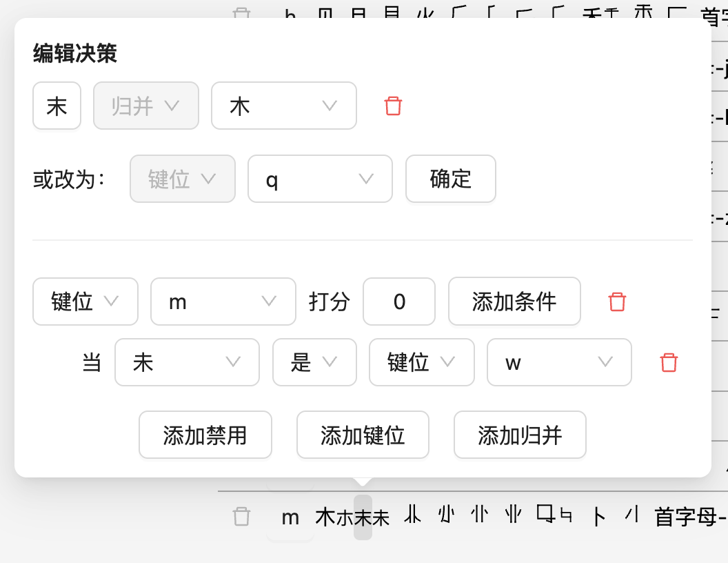Click the gray trash icon in the m row

coord(241,516)
